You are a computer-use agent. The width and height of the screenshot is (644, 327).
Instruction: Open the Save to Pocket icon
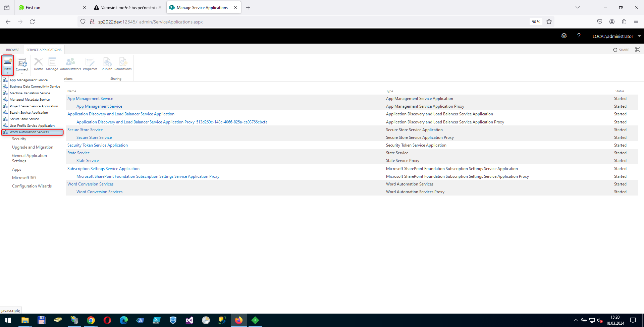pos(600,22)
